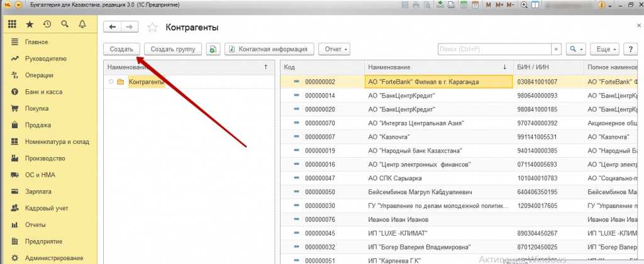This screenshot has height=264, width=644.
Task: Sort the left tree Наименование column header
Action: pos(189,67)
